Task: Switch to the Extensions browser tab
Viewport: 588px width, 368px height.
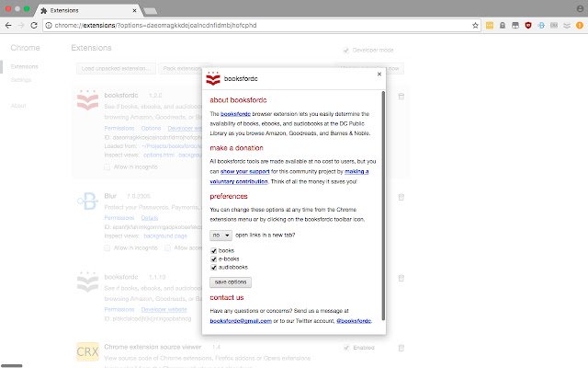Action: point(88,10)
